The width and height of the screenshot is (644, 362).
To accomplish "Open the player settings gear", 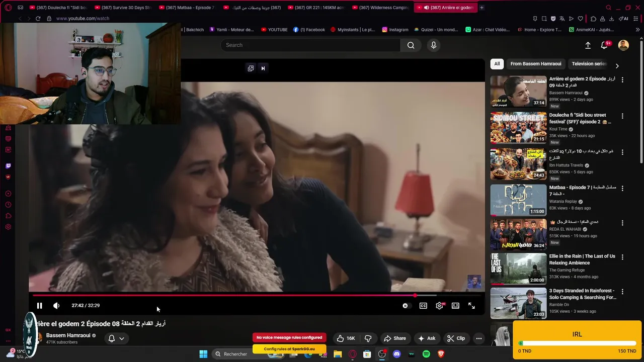I will (x=439, y=305).
